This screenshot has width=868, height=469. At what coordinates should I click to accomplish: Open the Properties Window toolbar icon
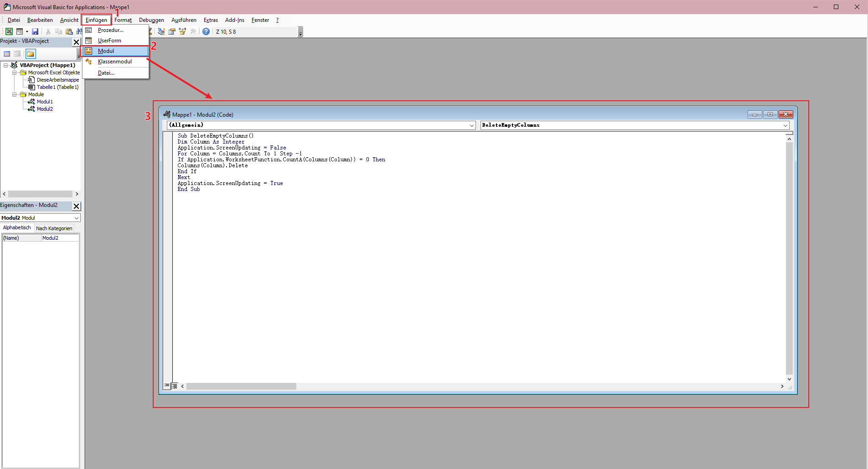click(172, 31)
